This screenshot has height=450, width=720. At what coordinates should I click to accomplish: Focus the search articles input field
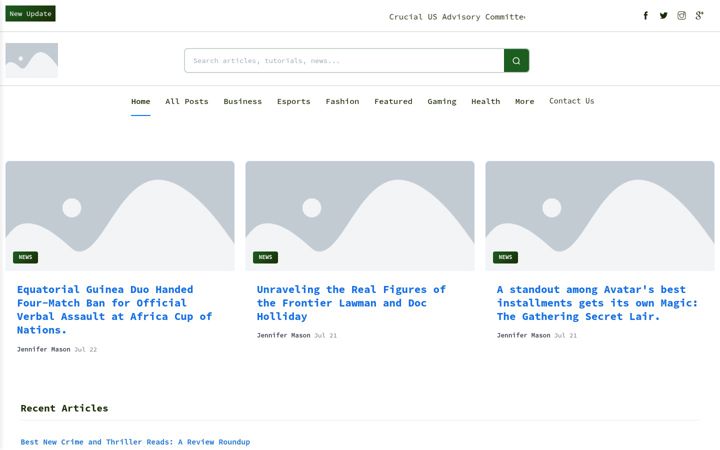click(344, 61)
